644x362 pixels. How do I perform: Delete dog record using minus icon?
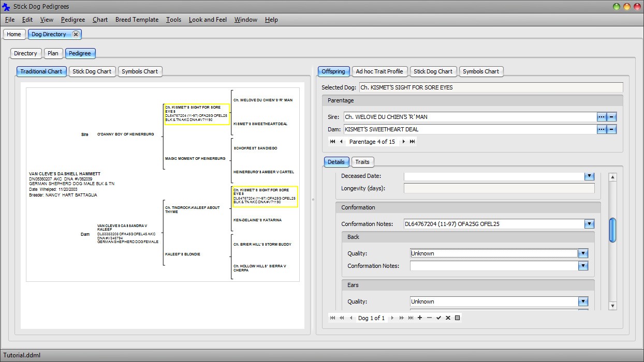(429, 318)
